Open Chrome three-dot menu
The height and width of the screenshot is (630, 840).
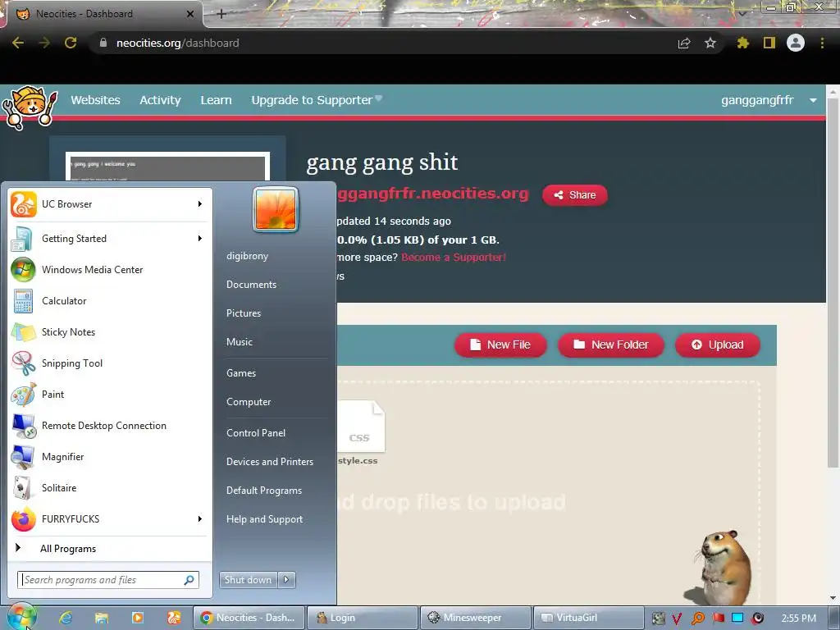[x=822, y=43]
